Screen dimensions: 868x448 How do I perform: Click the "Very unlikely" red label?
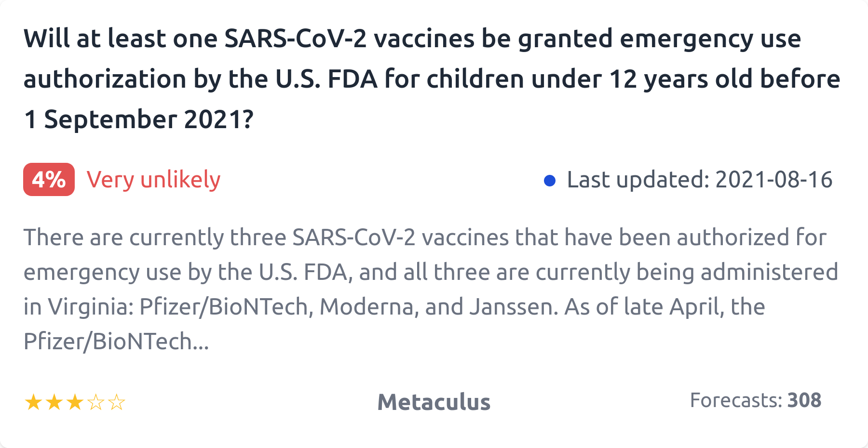153,180
